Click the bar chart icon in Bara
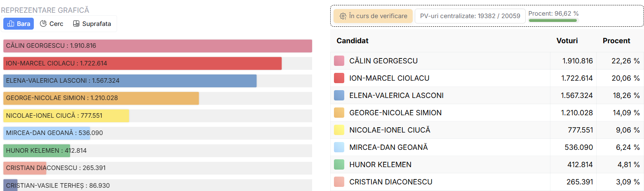The image size is (644, 191). click(x=11, y=24)
